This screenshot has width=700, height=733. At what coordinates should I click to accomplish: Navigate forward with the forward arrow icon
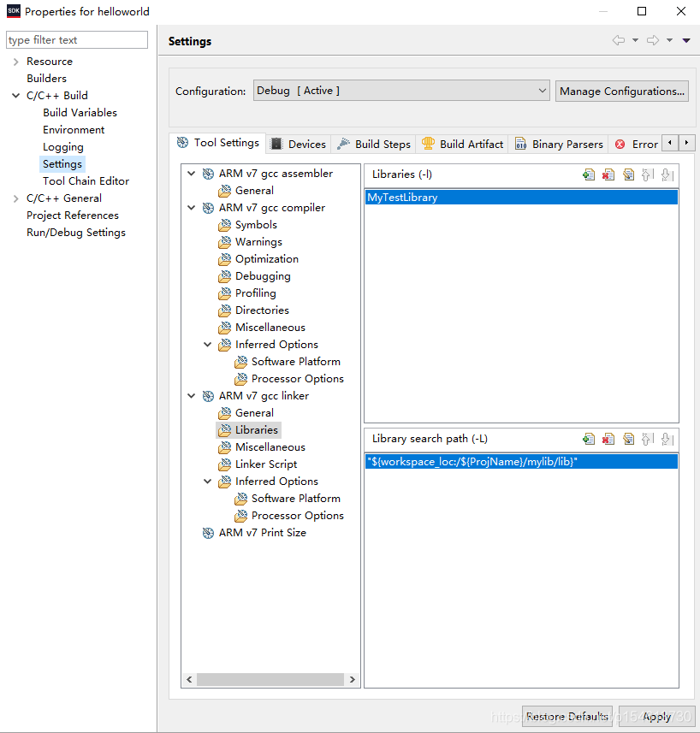pyautogui.click(x=653, y=40)
